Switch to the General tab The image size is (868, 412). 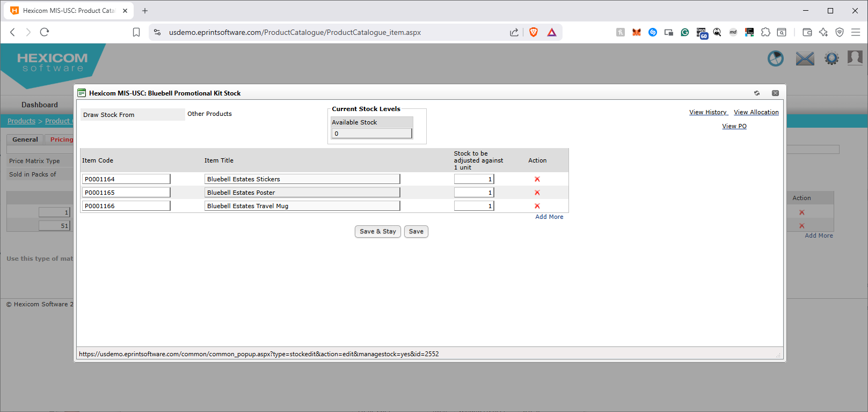(25, 139)
